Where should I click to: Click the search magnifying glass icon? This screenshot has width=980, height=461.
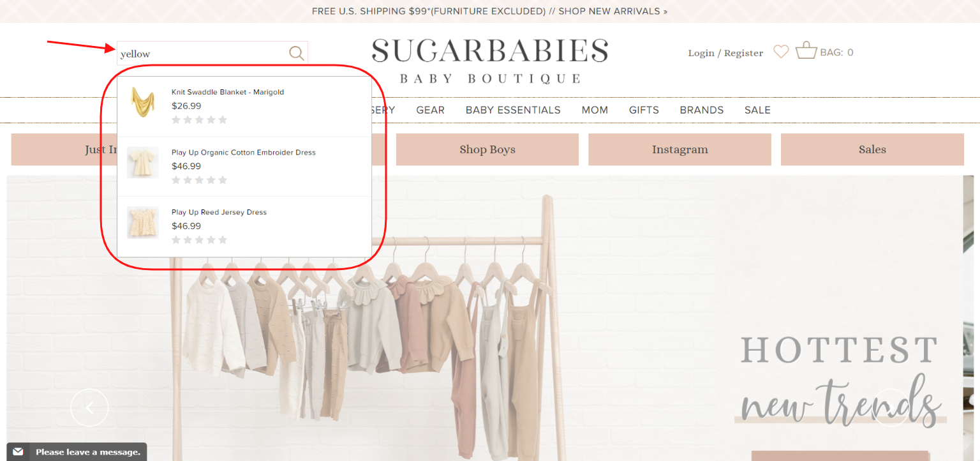pos(295,53)
